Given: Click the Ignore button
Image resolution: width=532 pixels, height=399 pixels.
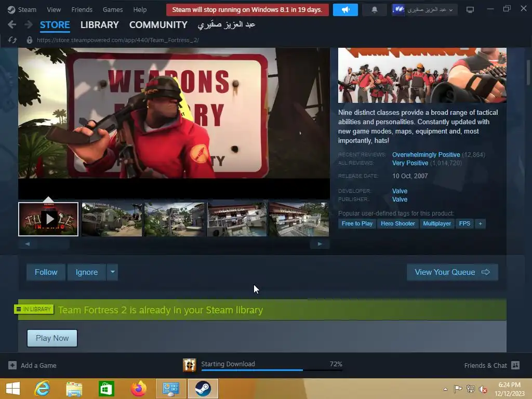Looking at the screenshot, I should click(x=87, y=272).
